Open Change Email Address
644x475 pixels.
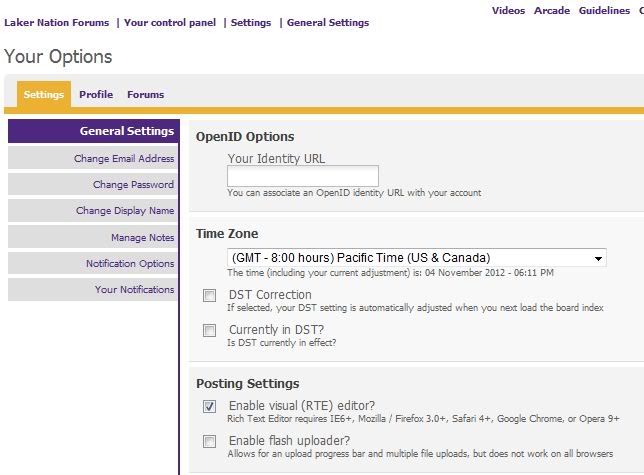click(93, 158)
